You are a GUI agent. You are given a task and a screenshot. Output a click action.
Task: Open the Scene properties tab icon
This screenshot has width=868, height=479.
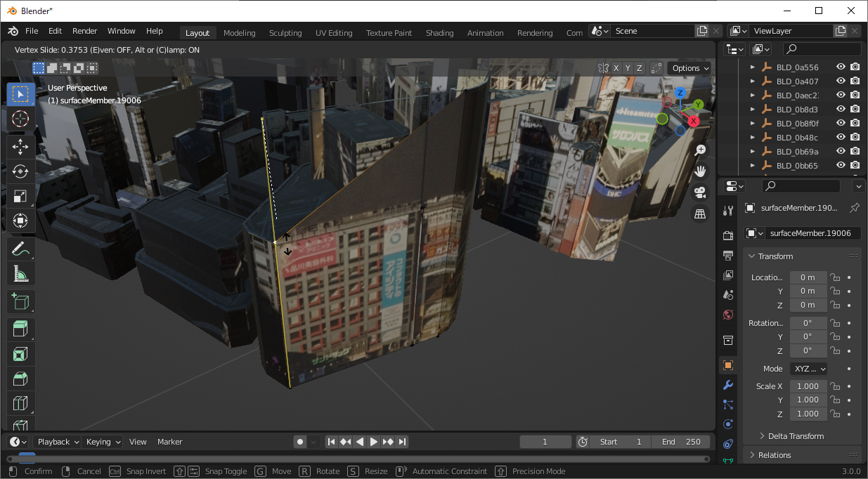coord(728,294)
